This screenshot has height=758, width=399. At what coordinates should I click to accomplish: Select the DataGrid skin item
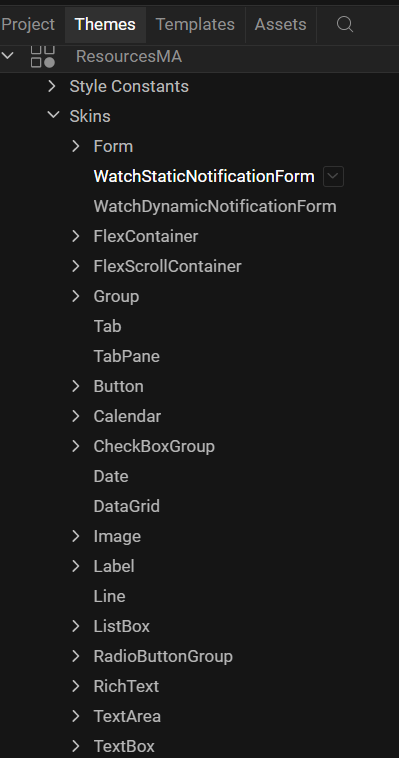click(x=126, y=506)
